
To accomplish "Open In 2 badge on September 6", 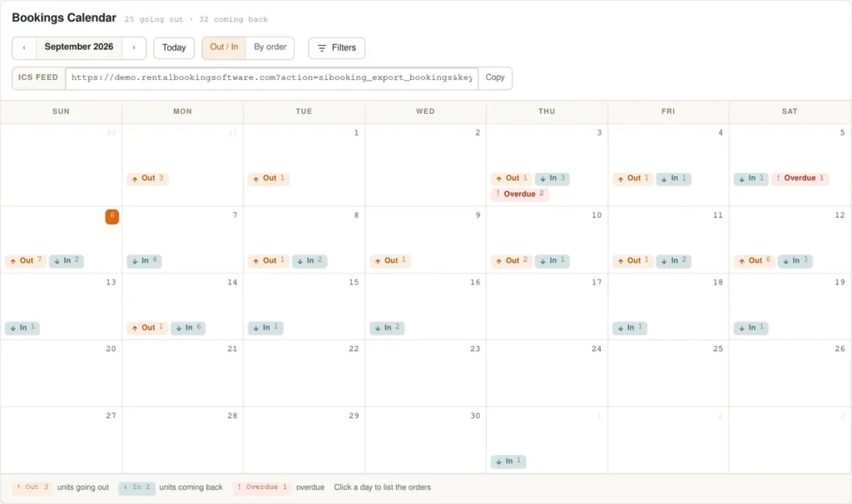I will tap(67, 260).
